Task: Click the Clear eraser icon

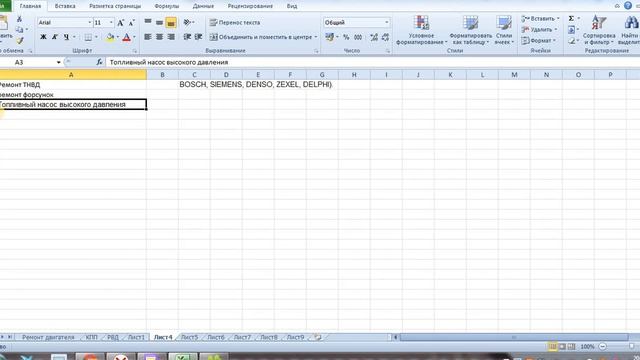Action: click(571, 41)
